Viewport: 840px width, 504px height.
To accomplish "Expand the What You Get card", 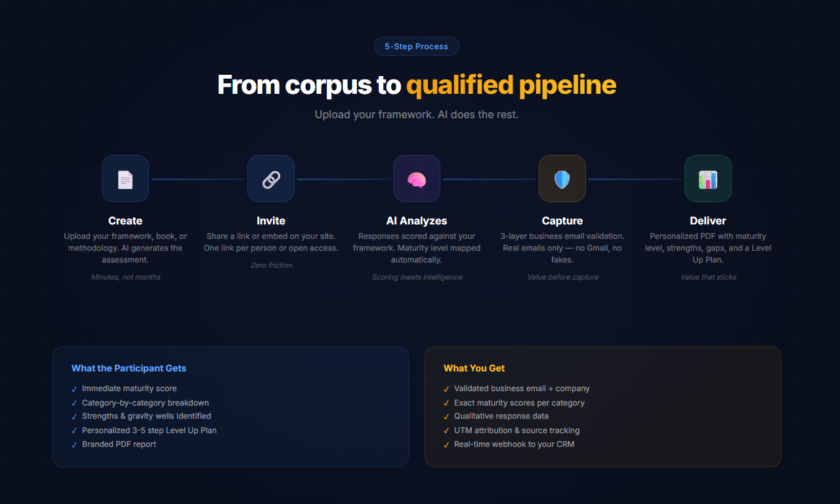I will click(603, 407).
